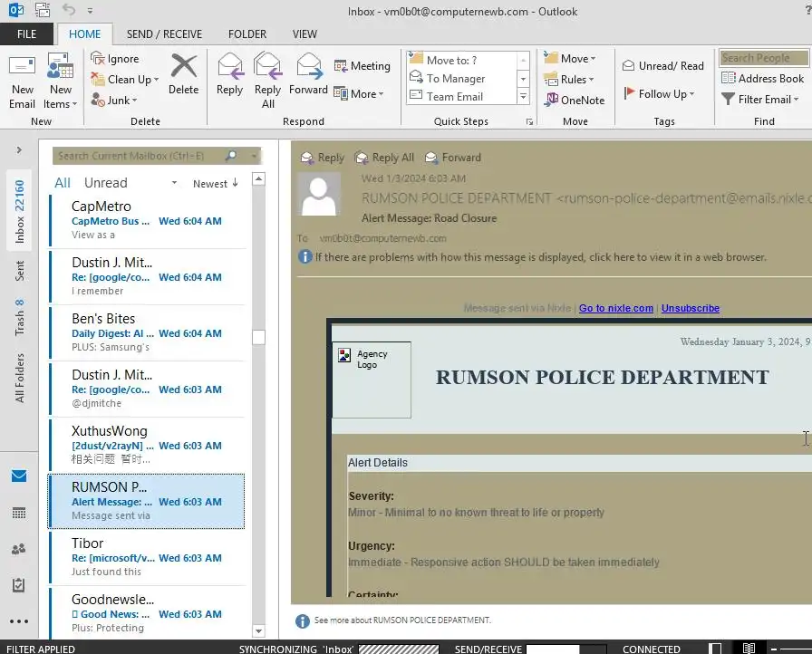812x654 pixels.
Task: Toggle Unread/Read status
Action: 662,66
